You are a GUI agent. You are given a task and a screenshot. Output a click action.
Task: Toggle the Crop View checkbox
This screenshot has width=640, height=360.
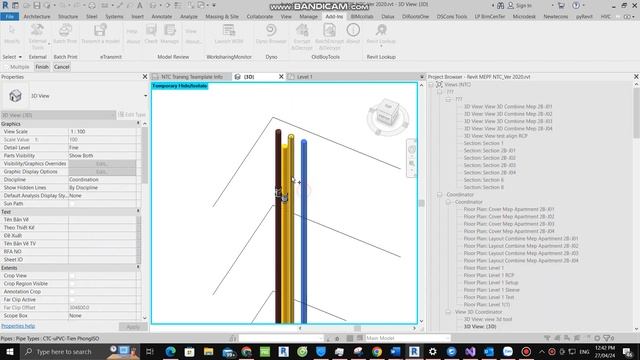(x=72, y=276)
